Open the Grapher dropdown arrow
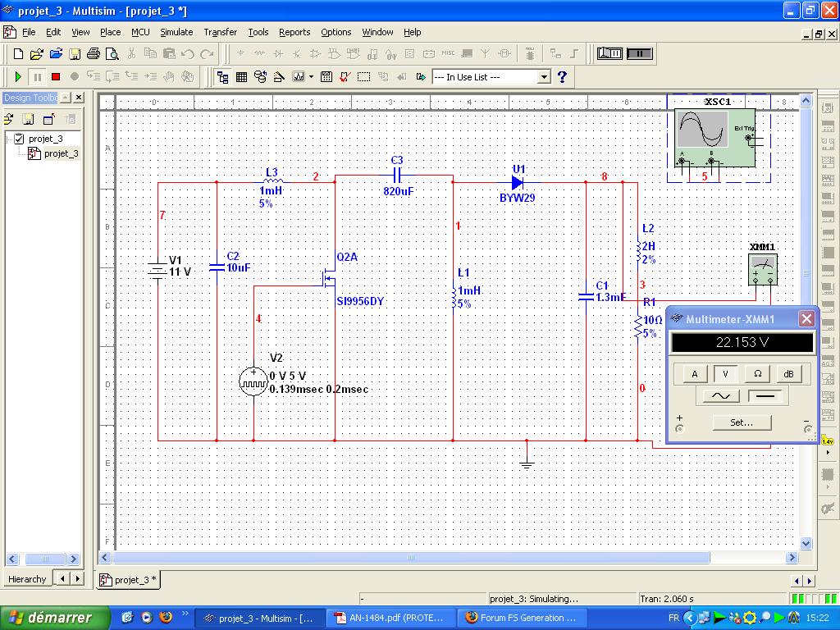Viewport: 840px width, 630px height. coord(312,76)
